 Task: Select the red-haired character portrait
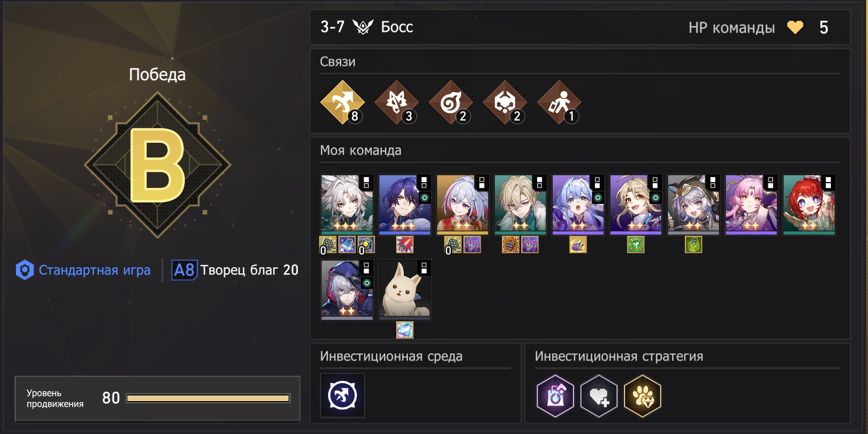(x=809, y=205)
